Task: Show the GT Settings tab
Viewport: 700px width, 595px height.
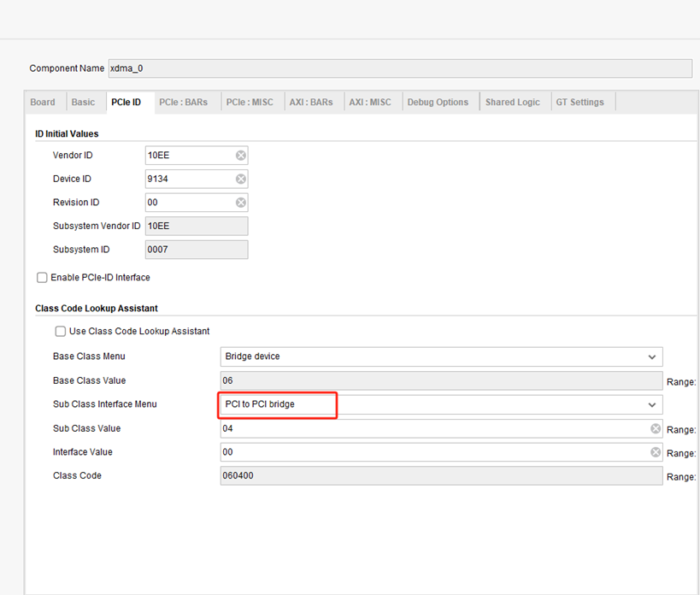Action: 579,103
